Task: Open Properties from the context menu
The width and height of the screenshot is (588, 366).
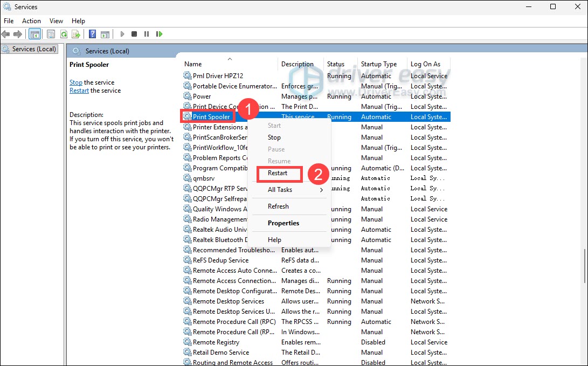Action: (289, 223)
